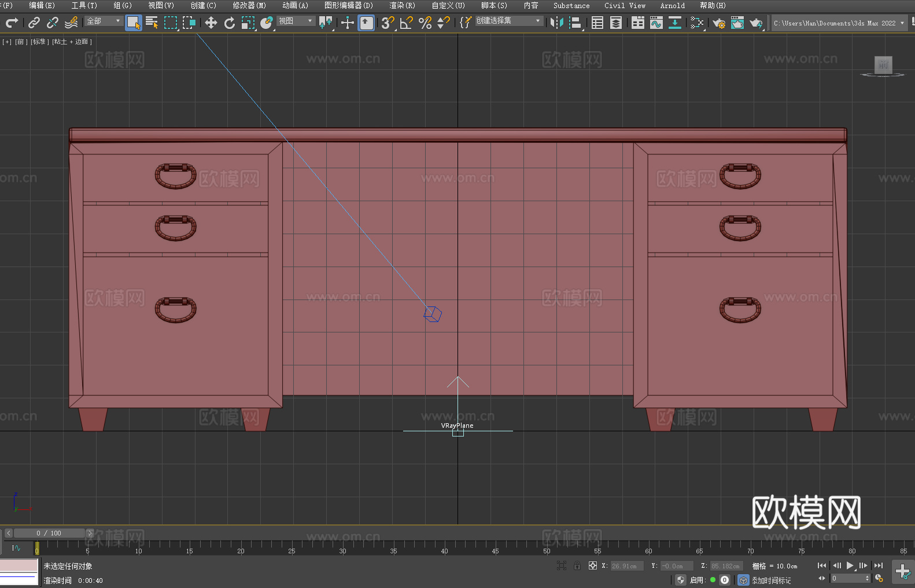
Task: Toggle the Selection Lock padlock
Action: [x=577, y=565]
